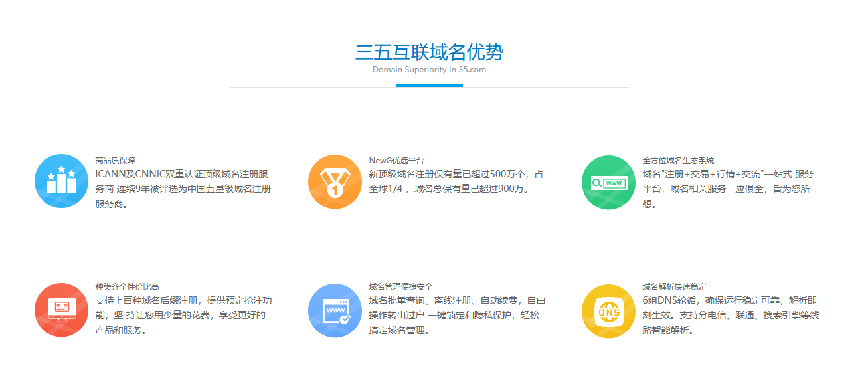Click the blue underline bar below the title
The height and width of the screenshot is (378, 868).
point(429,86)
